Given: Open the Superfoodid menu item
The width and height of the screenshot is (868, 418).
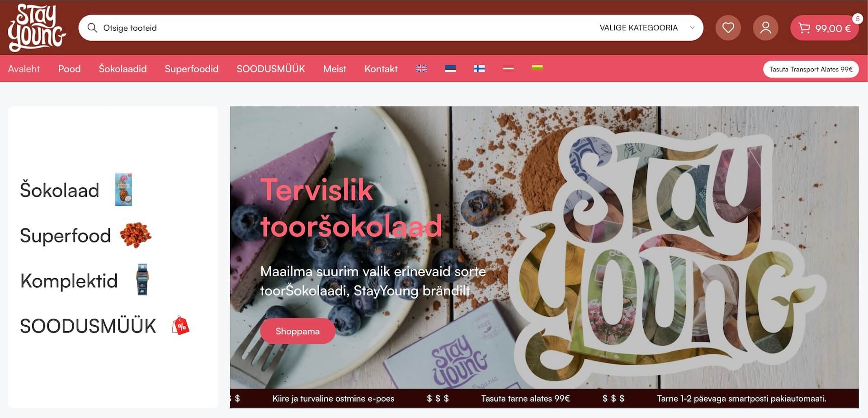Looking at the screenshot, I should coord(192,69).
